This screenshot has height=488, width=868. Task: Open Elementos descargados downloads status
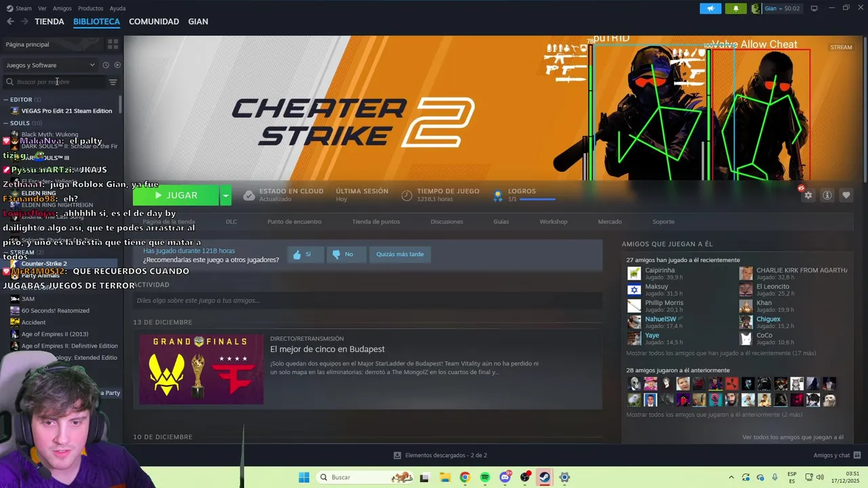click(x=440, y=455)
